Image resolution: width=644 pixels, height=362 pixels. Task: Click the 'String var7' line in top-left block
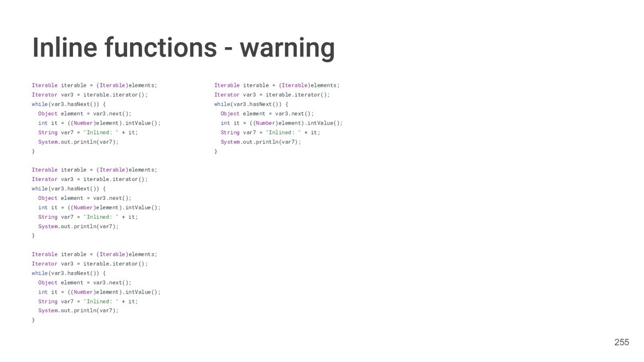(88, 133)
